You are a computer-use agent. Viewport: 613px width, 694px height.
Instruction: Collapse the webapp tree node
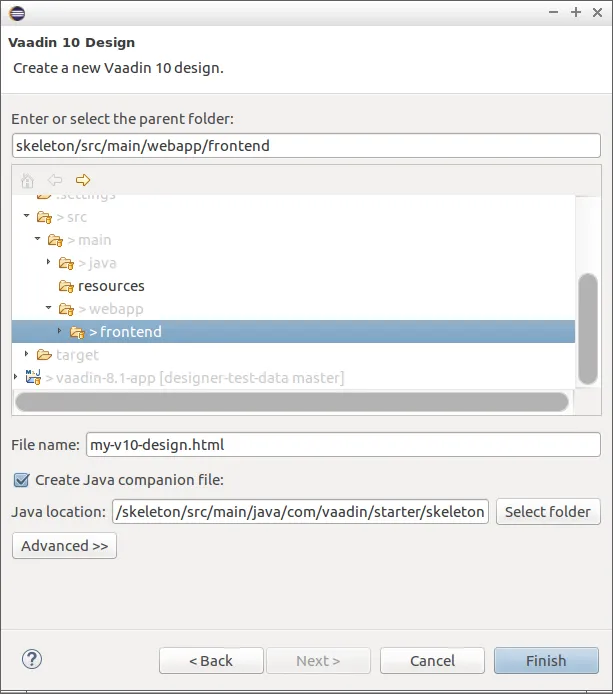tap(49, 308)
